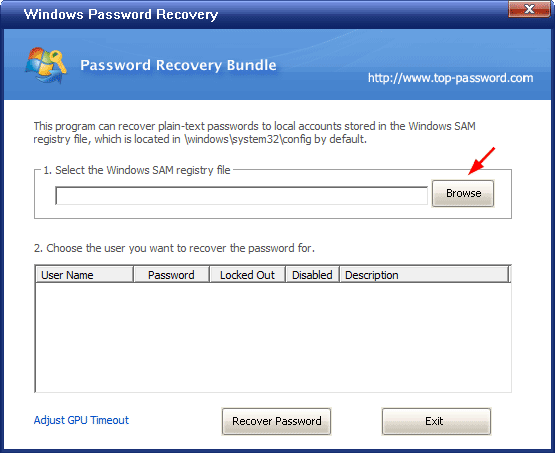Sort by Description column header
Screen dimensions: 555x453
click(424, 275)
